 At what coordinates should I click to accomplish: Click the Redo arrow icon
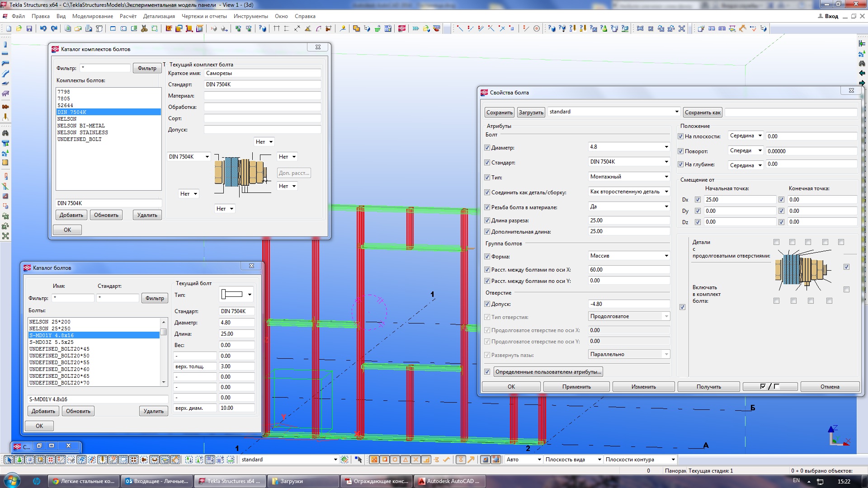tap(54, 28)
